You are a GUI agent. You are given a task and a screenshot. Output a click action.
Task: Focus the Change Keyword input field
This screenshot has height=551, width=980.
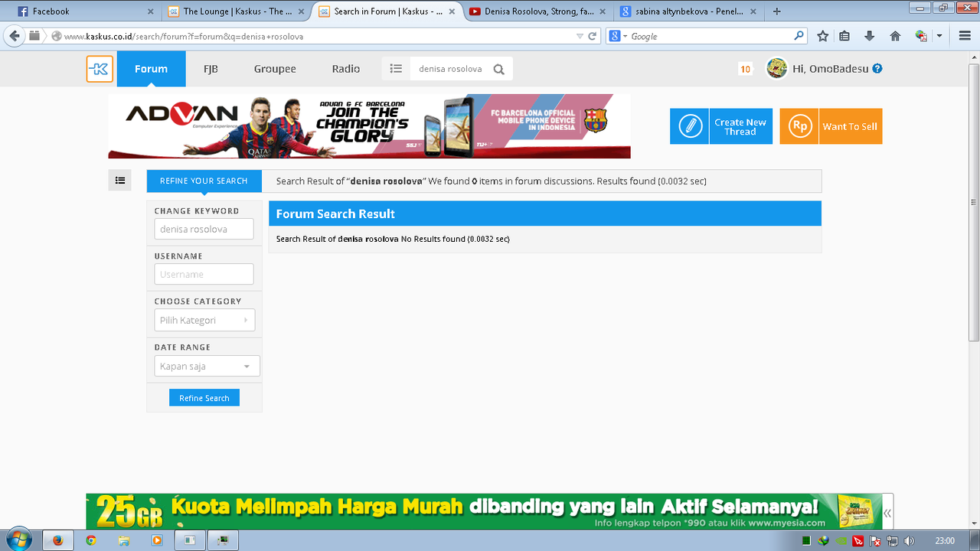[x=204, y=229]
